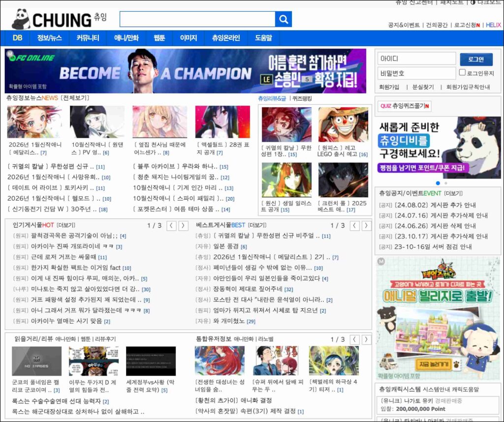Open the DB menu

17,38
